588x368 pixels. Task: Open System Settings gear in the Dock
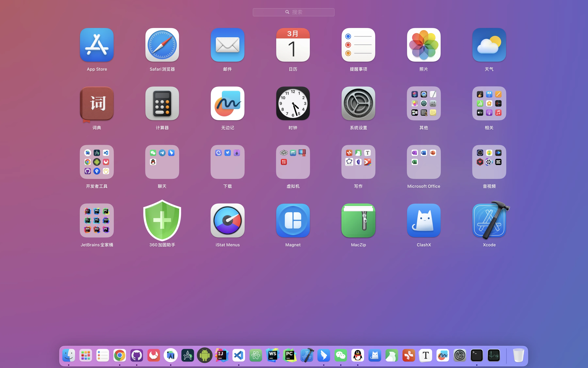coord(460,355)
